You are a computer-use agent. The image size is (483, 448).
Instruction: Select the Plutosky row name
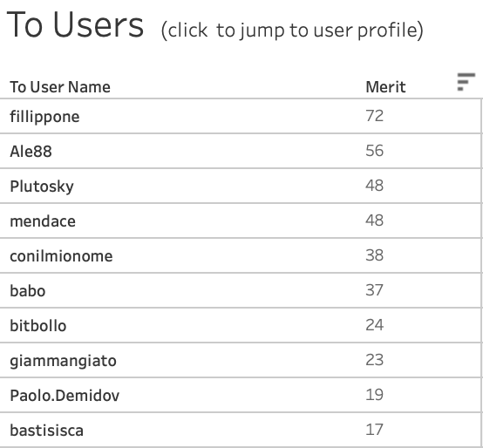click(42, 187)
